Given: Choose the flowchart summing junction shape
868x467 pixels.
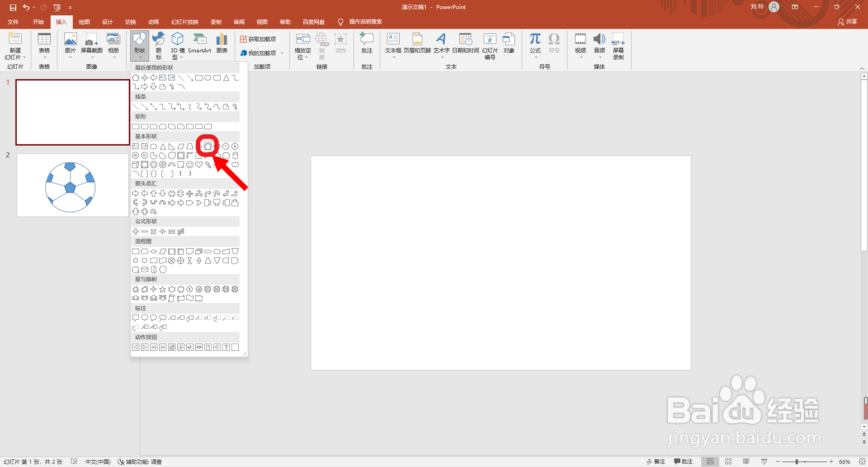Looking at the screenshot, I should [172, 260].
